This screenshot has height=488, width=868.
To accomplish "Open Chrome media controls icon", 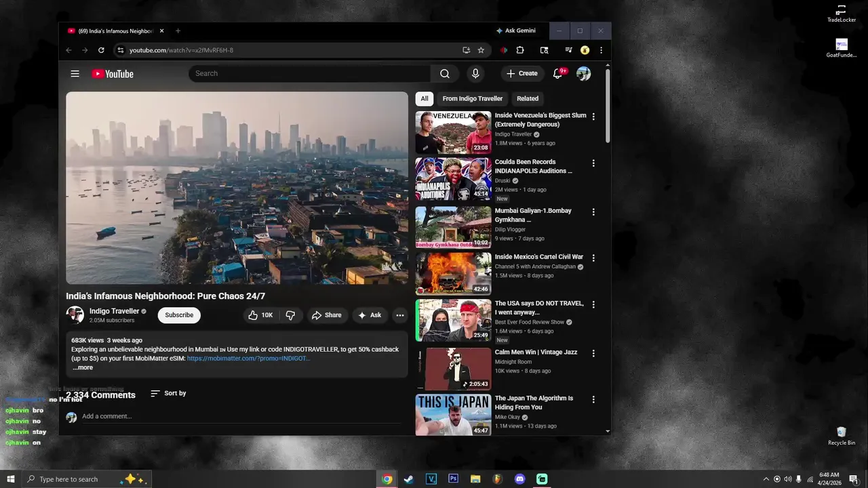I will click(x=568, y=50).
